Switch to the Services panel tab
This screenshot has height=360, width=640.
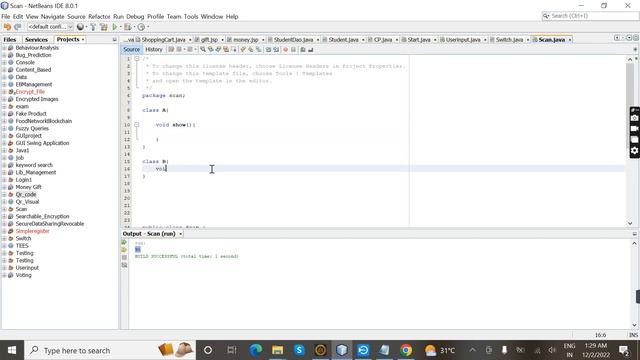36,40
